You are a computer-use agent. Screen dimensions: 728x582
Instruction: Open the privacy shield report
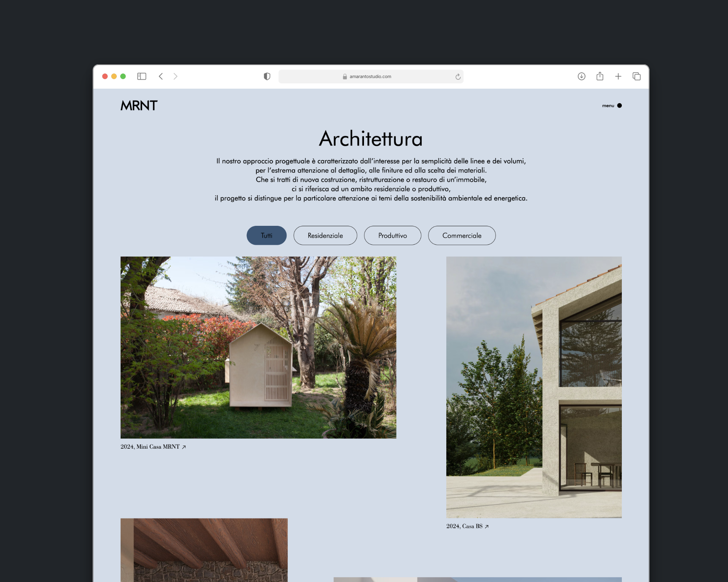[x=267, y=76]
